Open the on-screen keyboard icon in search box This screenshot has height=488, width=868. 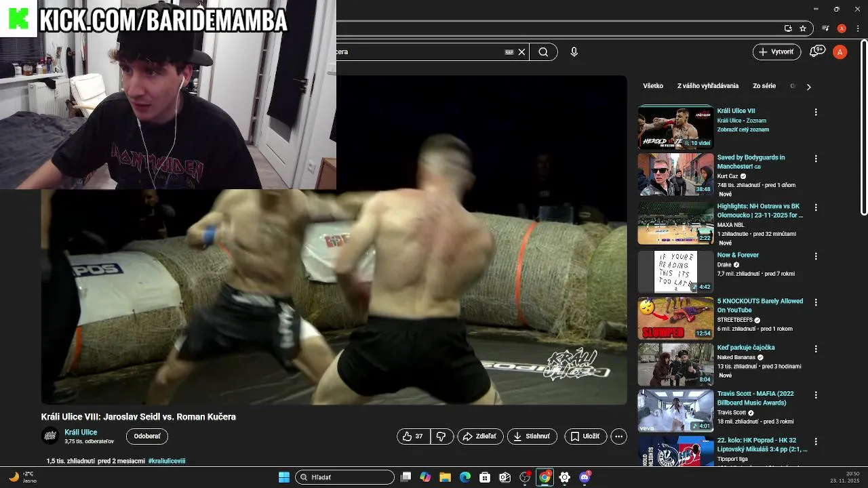point(509,52)
